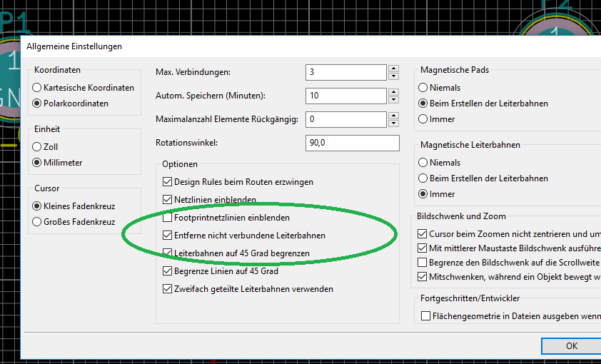Toggle Zweifach geteilte Leiterbahnen verwenden
The height and width of the screenshot is (364, 601).
tap(167, 289)
